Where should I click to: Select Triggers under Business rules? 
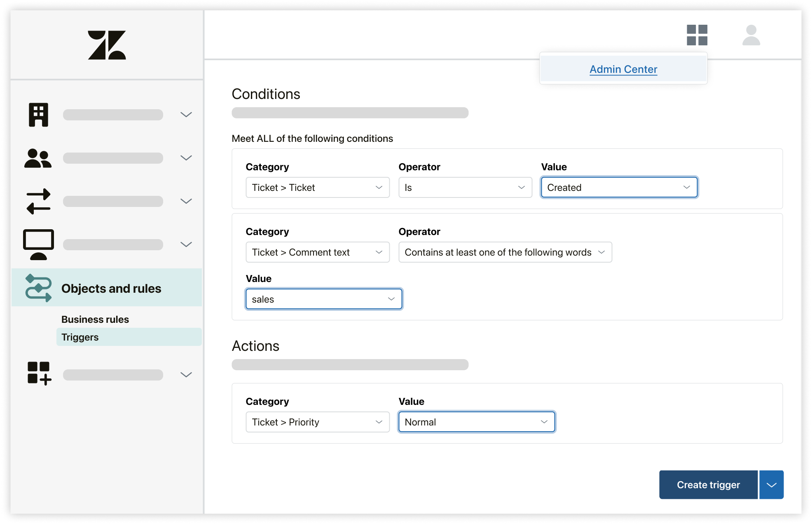(x=80, y=337)
